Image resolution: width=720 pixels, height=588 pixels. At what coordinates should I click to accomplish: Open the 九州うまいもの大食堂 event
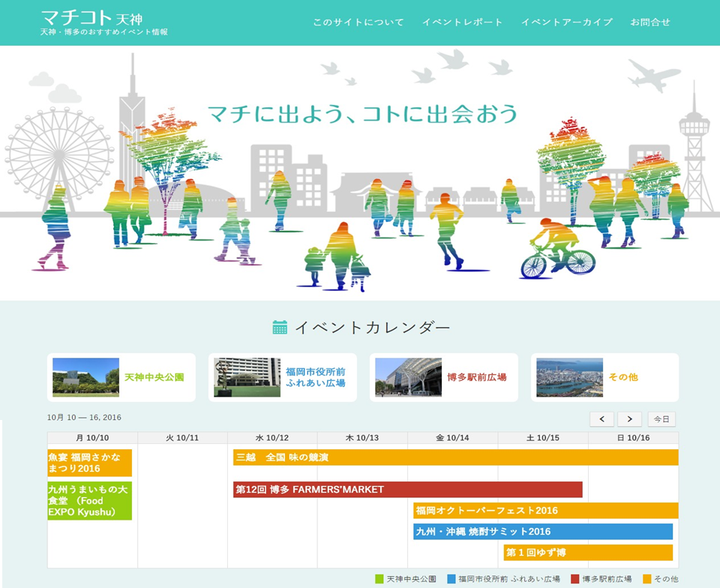tap(90, 501)
